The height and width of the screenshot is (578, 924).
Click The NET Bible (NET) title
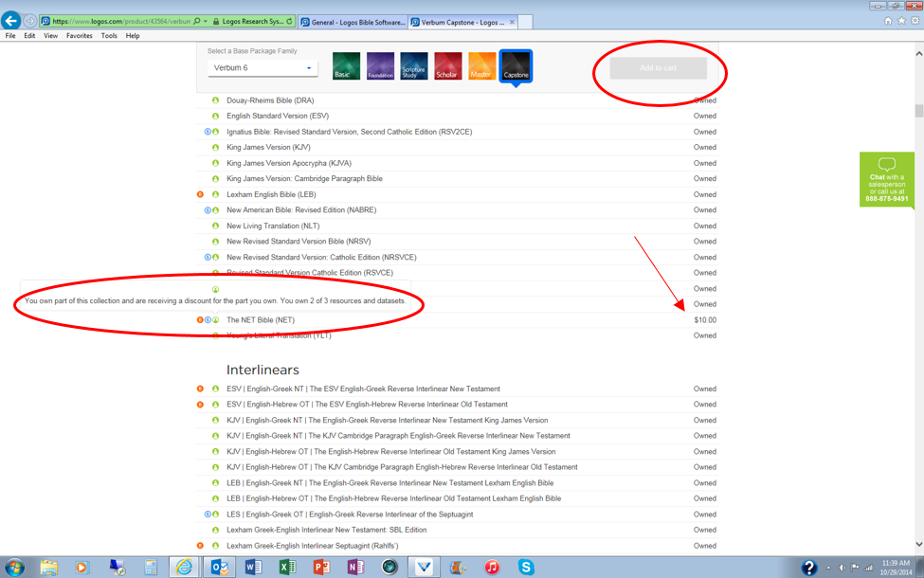pos(261,320)
